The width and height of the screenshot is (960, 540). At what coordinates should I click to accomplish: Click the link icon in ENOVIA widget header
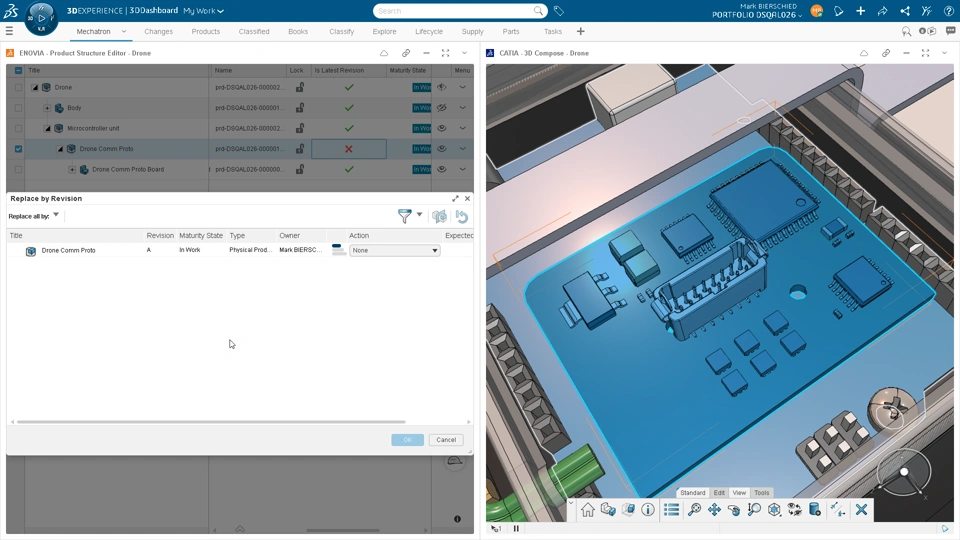406,53
